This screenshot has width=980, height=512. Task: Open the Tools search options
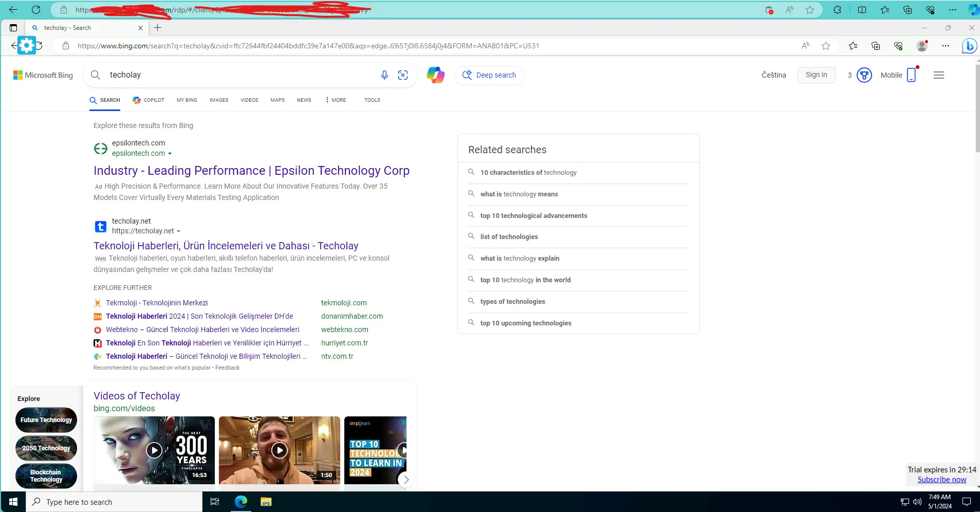[372, 100]
